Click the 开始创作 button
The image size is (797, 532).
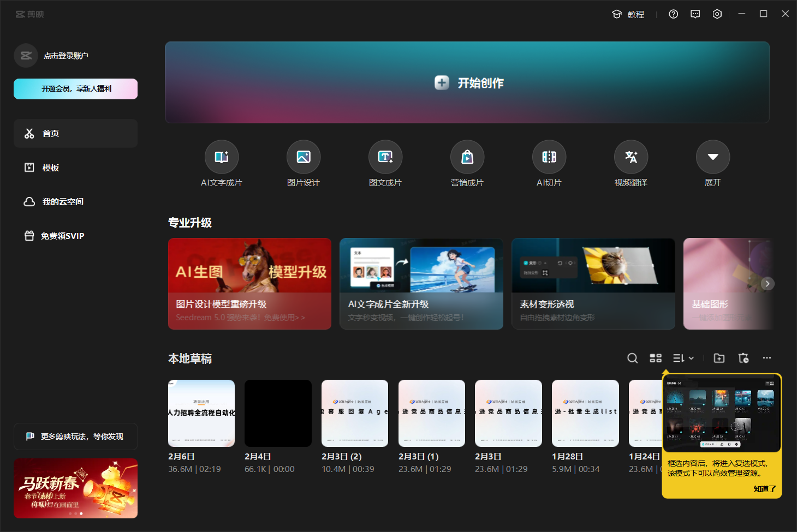tap(467, 83)
